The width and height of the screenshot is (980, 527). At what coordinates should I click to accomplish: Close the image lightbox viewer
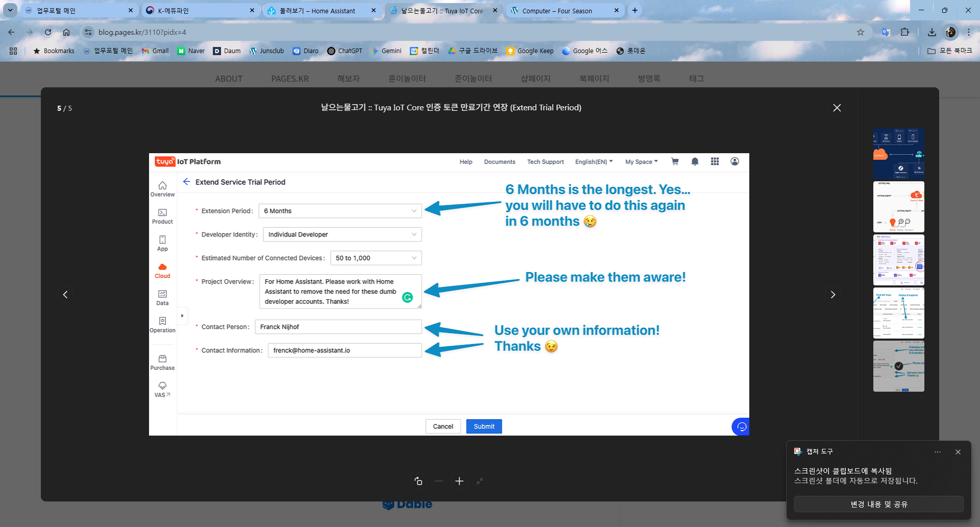(837, 108)
